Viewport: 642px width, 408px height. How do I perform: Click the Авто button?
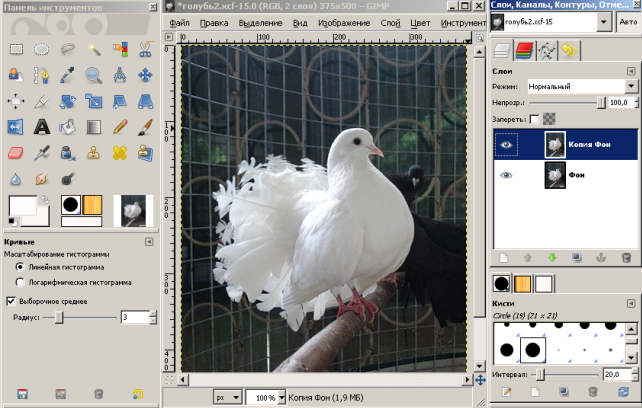coord(628,22)
